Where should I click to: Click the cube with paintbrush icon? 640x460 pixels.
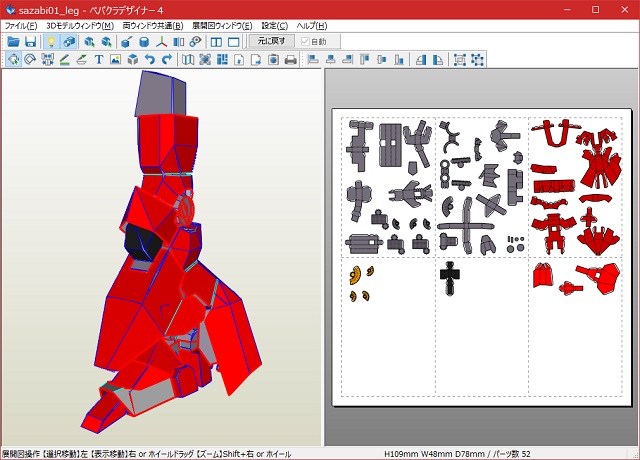[x=127, y=42]
